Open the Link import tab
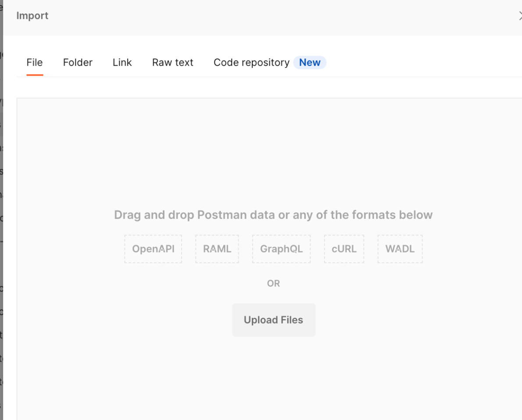The width and height of the screenshot is (522, 420). pyautogui.click(x=122, y=62)
